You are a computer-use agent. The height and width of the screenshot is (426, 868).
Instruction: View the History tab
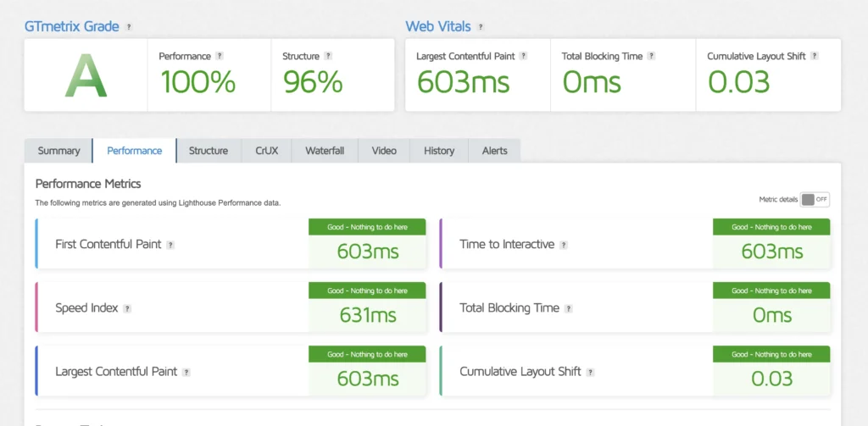[x=439, y=151]
